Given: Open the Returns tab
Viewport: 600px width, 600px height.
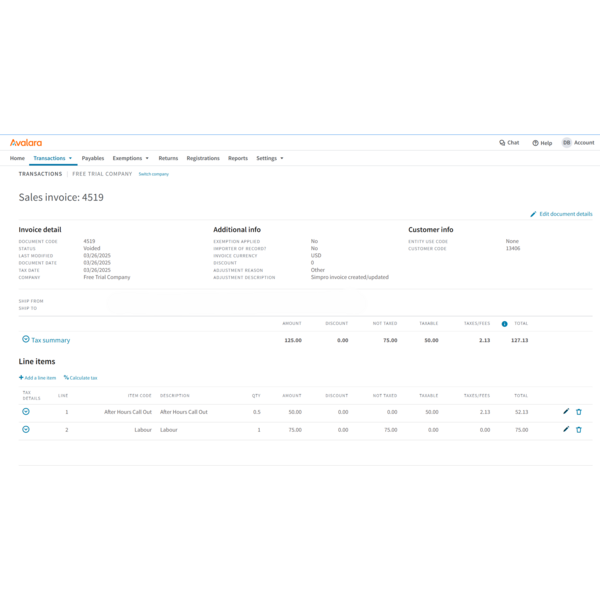Looking at the screenshot, I should 168,158.
